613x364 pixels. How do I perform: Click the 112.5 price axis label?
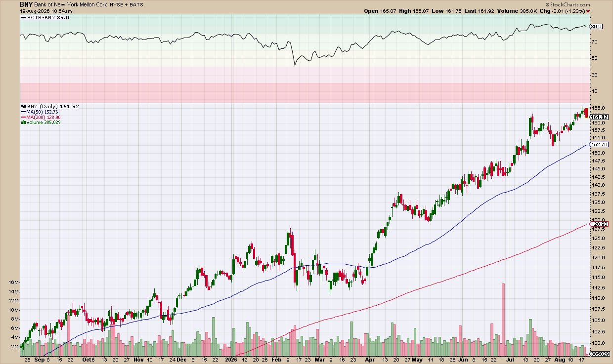pos(598,287)
